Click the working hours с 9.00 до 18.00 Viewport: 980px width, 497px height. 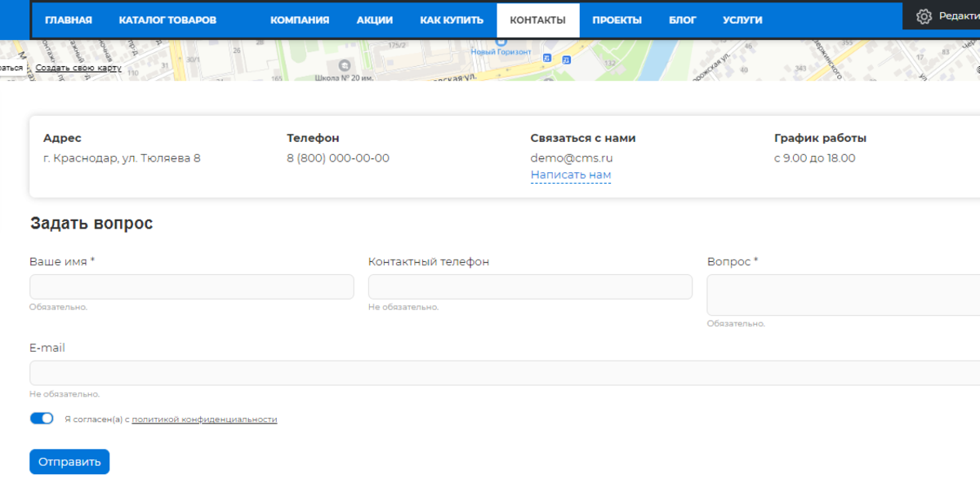[815, 158]
